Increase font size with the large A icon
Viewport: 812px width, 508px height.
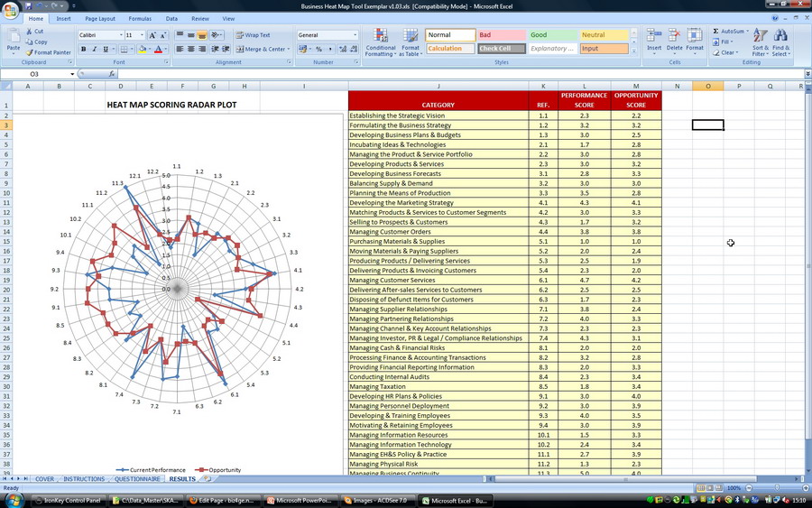pyautogui.click(x=152, y=35)
